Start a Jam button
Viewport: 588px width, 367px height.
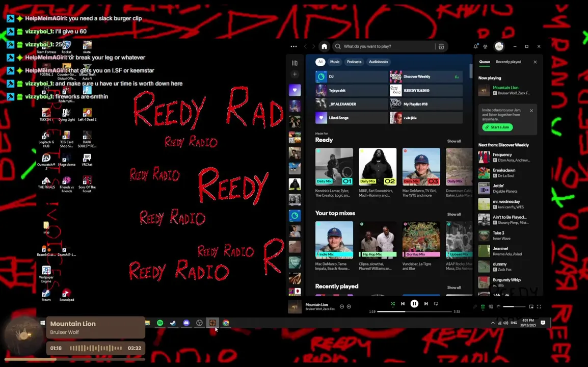[497, 127]
